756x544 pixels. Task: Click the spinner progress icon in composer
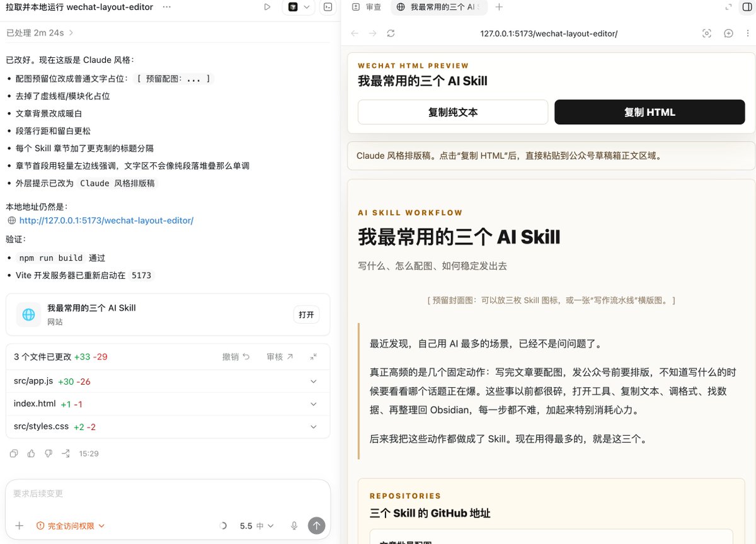click(x=223, y=526)
